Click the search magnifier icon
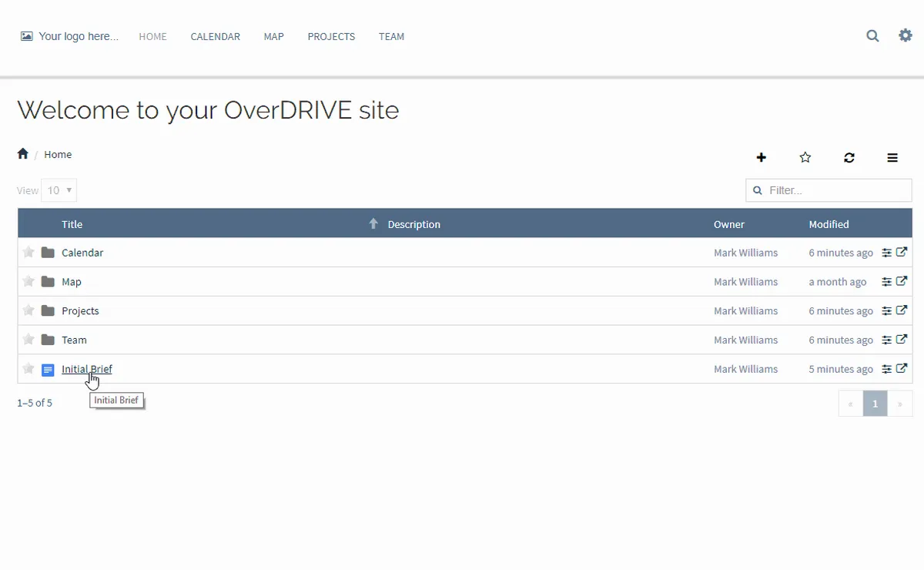The height and width of the screenshot is (570, 924). [872, 35]
